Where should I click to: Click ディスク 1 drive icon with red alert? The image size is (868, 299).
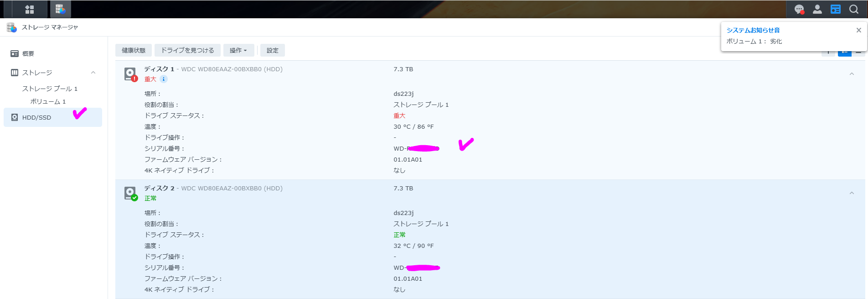[131, 74]
